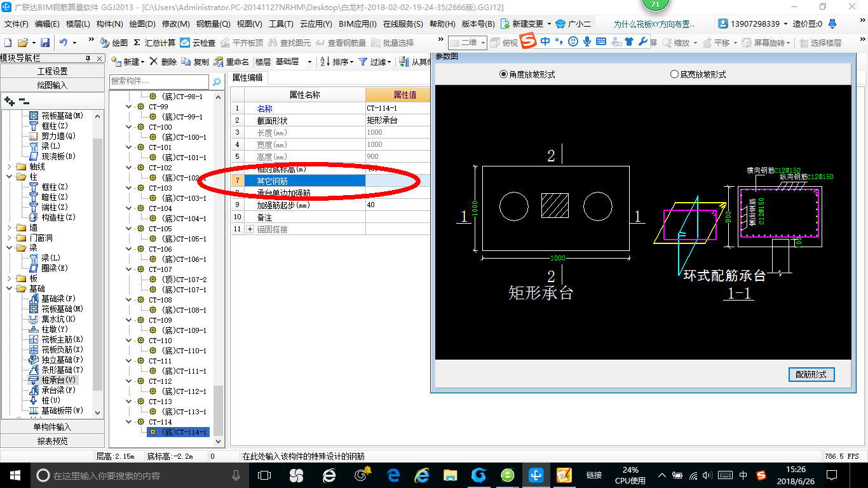Viewport: 868px width, 488px height.
Task: Click the Windows Start button
Action: [x=15, y=475]
